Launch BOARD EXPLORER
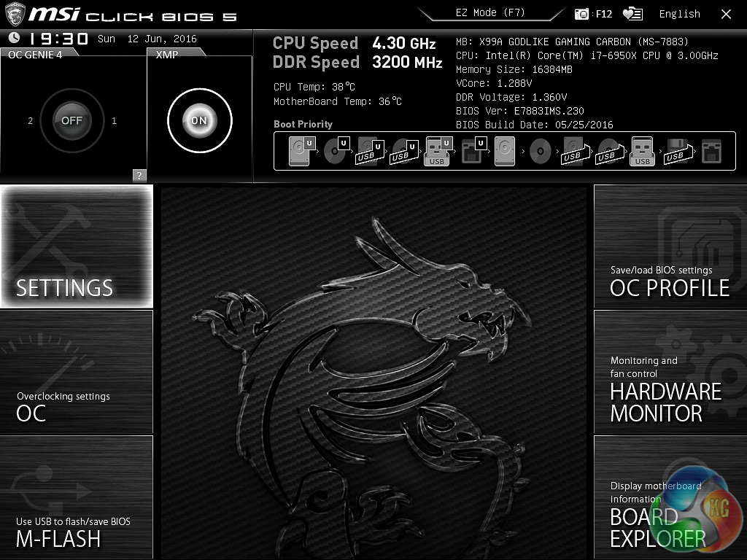 tap(670, 497)
